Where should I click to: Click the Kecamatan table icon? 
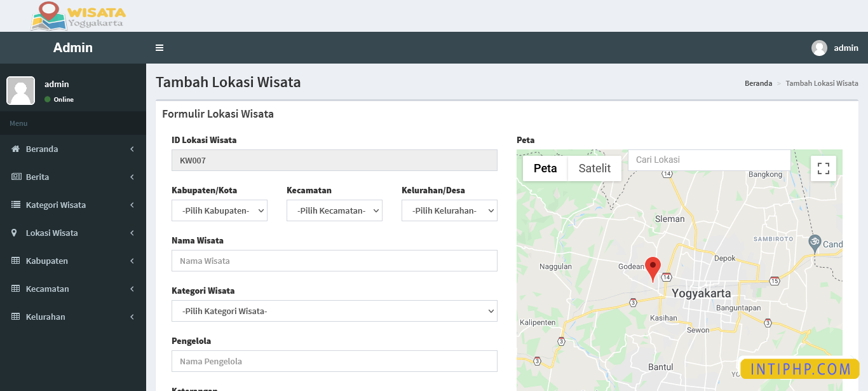pyautogui.click(x=15, y=289)
